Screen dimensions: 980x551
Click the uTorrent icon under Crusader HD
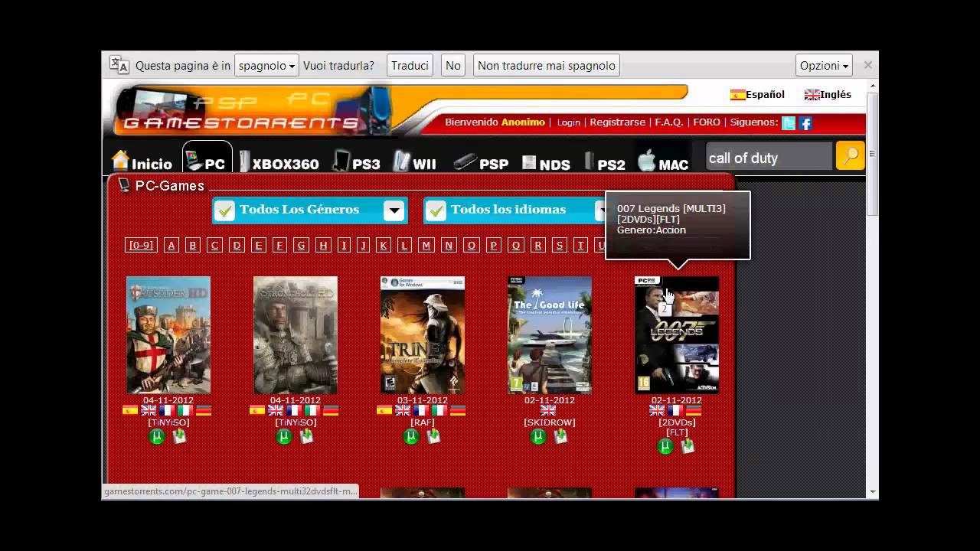tap(157, 436)
